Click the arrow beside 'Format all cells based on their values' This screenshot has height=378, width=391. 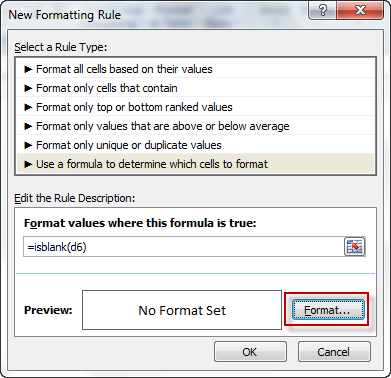[29, 69]
